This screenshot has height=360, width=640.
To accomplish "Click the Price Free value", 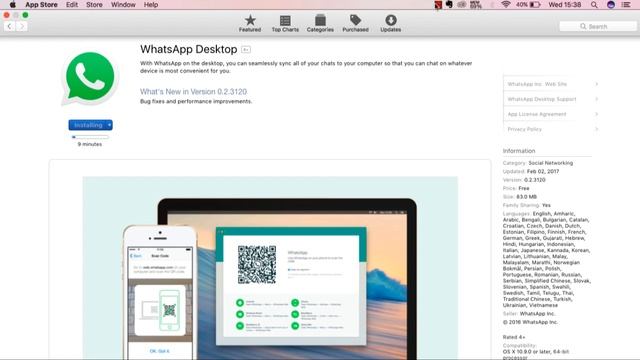I will pos(524,188).
